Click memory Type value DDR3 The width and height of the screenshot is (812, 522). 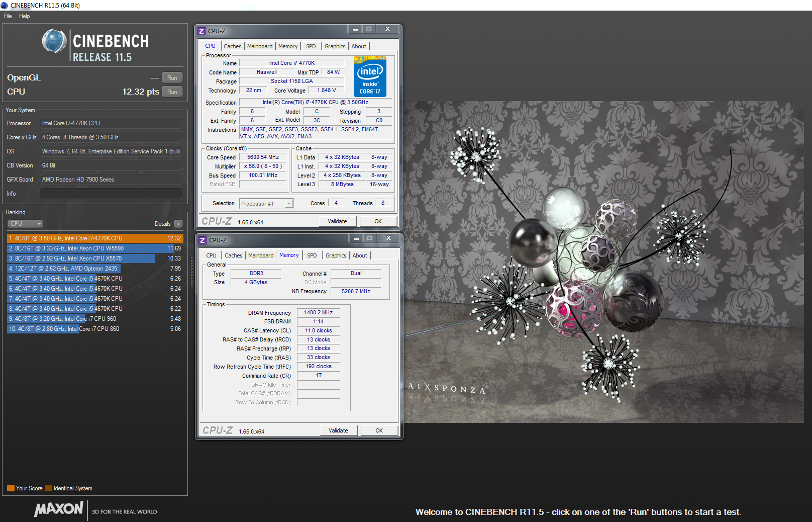[x=256, y=273]
